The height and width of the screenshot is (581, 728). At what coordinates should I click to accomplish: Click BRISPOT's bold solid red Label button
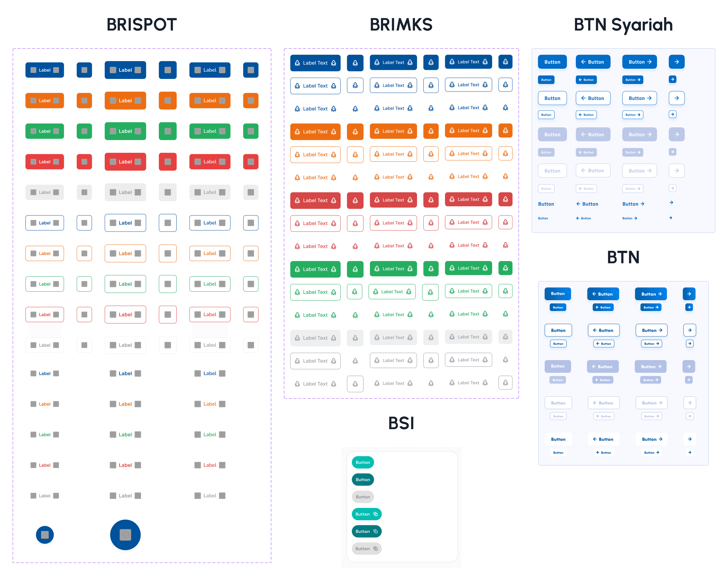pos(125,162)
